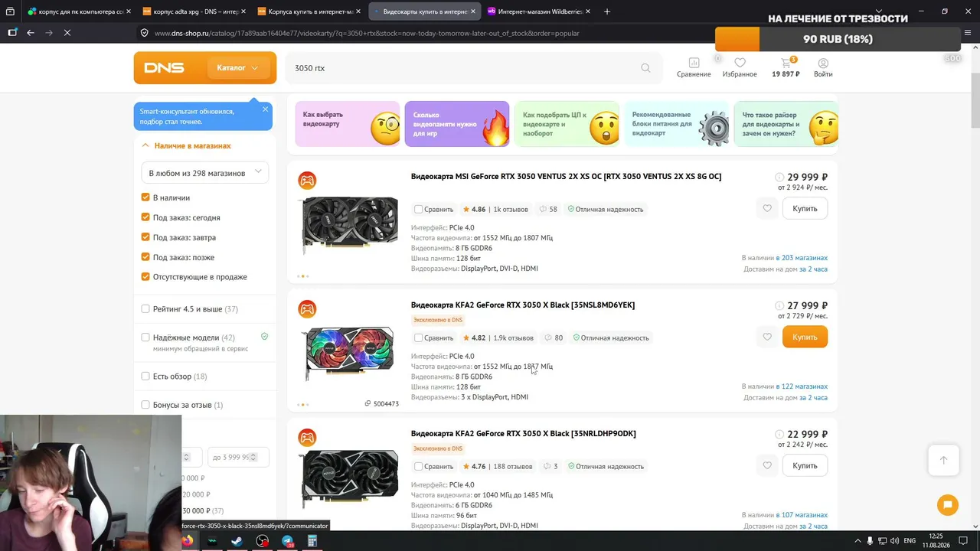Click the gamepad badge on KFA2 27 999 ₽ card

307,309
